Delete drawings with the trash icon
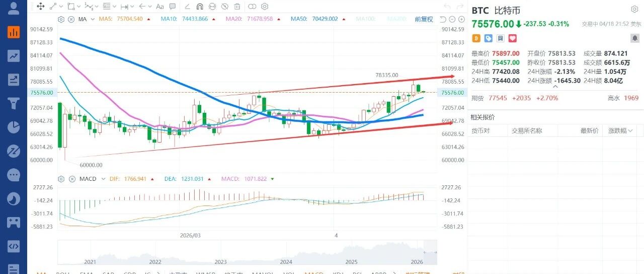The width and height of the screenshot is (644, 274). pyautogui.click(x=237, y=7)
